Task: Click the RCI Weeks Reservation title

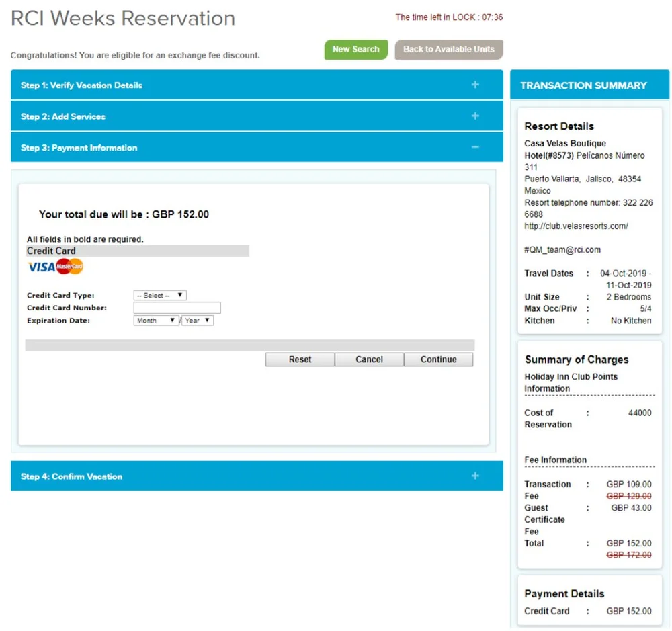Action: [123, 19]
